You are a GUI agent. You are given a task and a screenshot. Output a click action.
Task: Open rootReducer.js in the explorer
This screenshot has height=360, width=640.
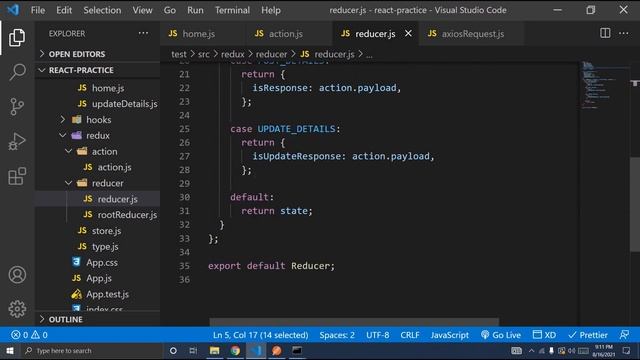tap(127, 215)
